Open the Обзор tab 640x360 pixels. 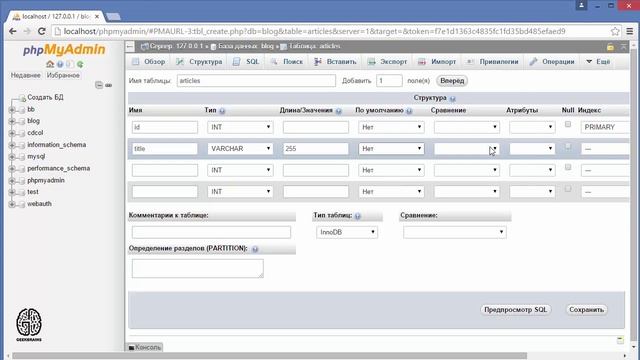click(148, 62)
